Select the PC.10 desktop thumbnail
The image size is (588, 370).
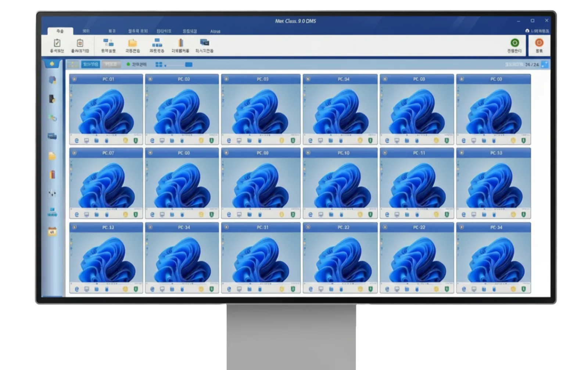[340, 183]
